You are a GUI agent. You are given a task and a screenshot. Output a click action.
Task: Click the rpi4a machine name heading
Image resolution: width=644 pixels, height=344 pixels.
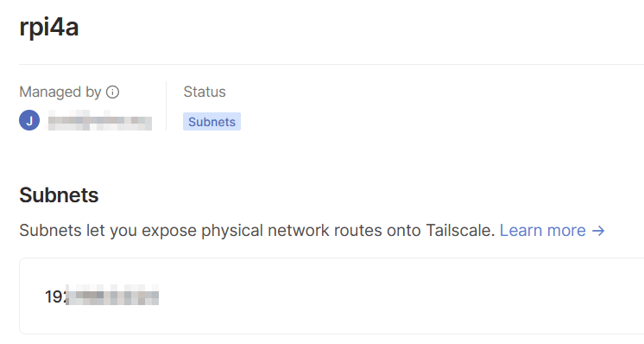click(49, 27)
